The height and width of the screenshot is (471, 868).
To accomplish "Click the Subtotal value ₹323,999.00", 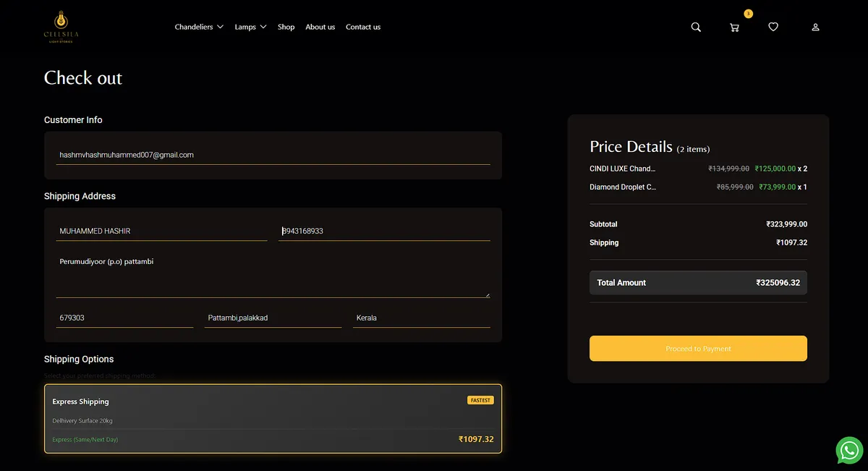I will (x=786, y=224).
